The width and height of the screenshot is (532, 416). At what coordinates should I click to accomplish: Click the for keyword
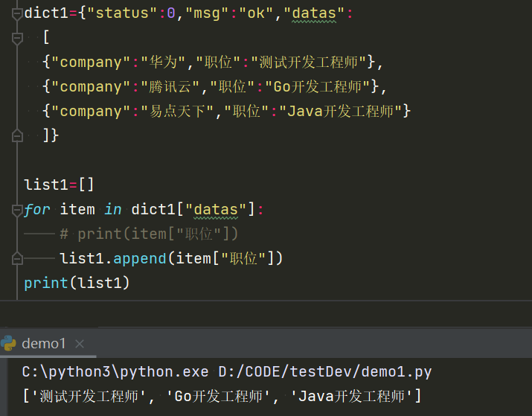(x=37, y=210)
